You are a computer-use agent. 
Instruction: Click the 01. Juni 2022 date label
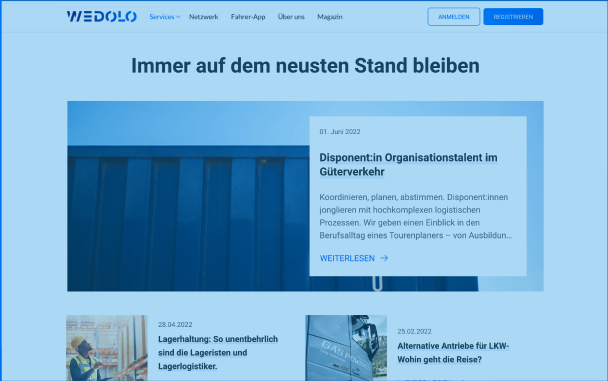340,132
